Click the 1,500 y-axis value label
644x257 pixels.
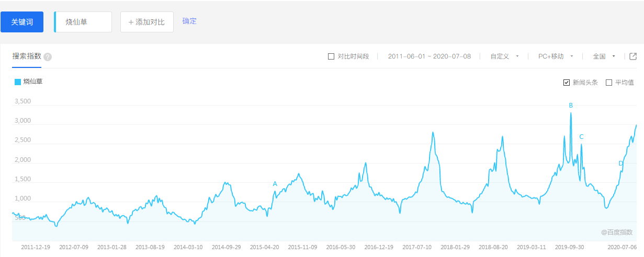coord(22,179)
